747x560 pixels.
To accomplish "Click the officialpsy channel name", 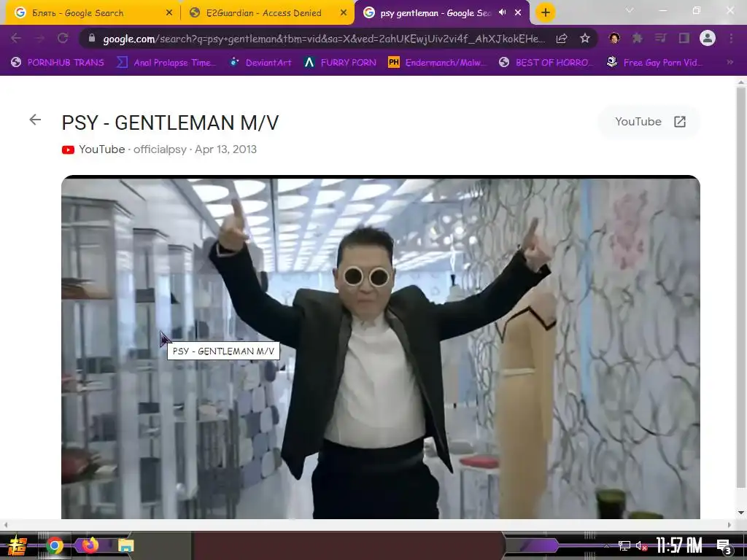I will click(160, 149).
